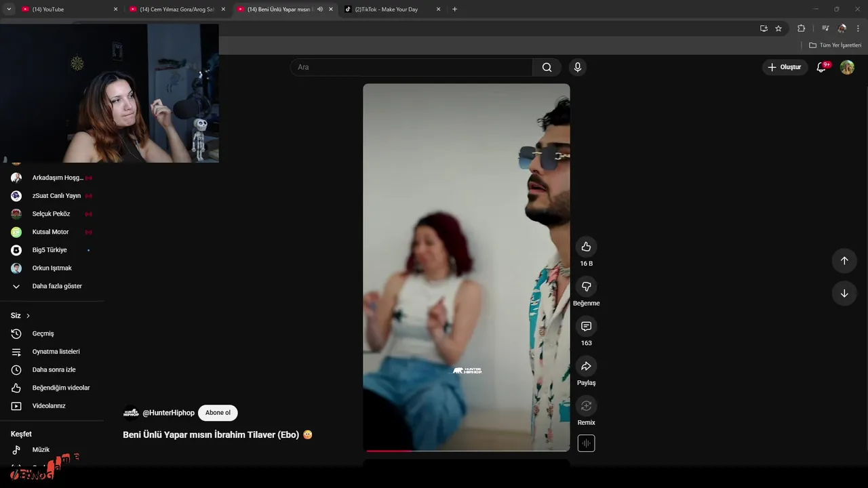Click the Oluştur create button

pyautogui.click(x=784, y=67)
